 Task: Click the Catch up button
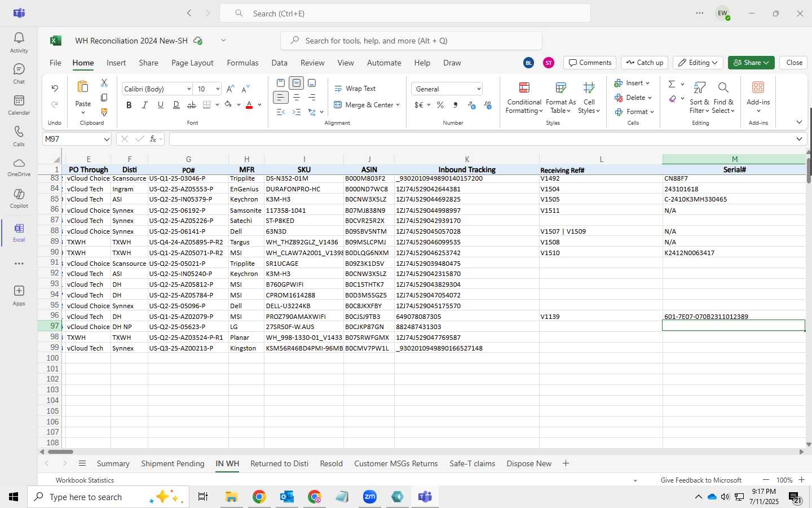(645, 63)
